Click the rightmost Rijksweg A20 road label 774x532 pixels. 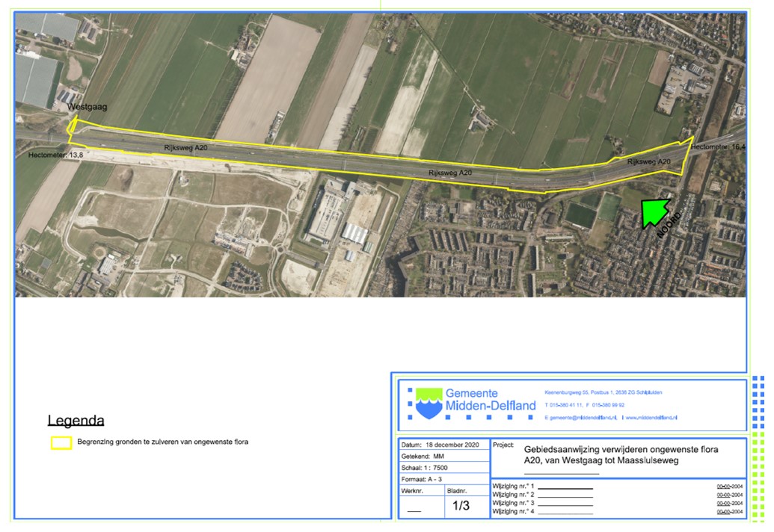coord(650,161)
